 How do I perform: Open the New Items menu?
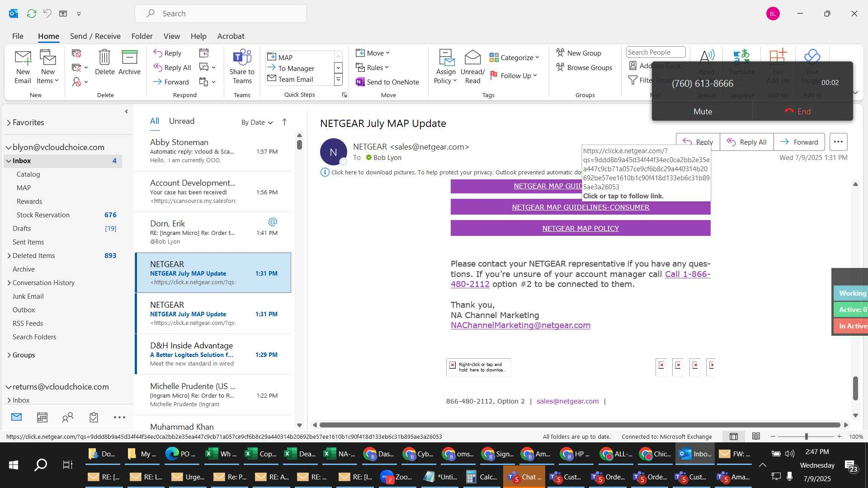click(47, 67)
